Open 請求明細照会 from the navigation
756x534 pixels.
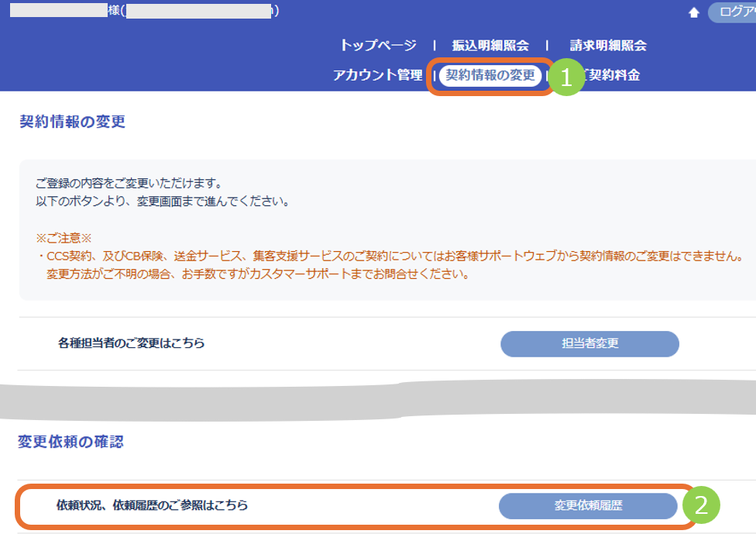[608, 46]
